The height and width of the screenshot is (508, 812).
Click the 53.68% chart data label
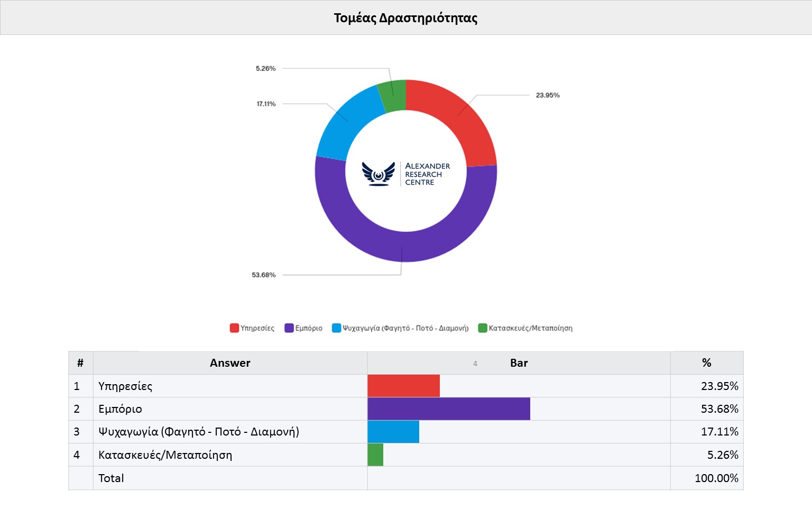(x=264, y=275)
